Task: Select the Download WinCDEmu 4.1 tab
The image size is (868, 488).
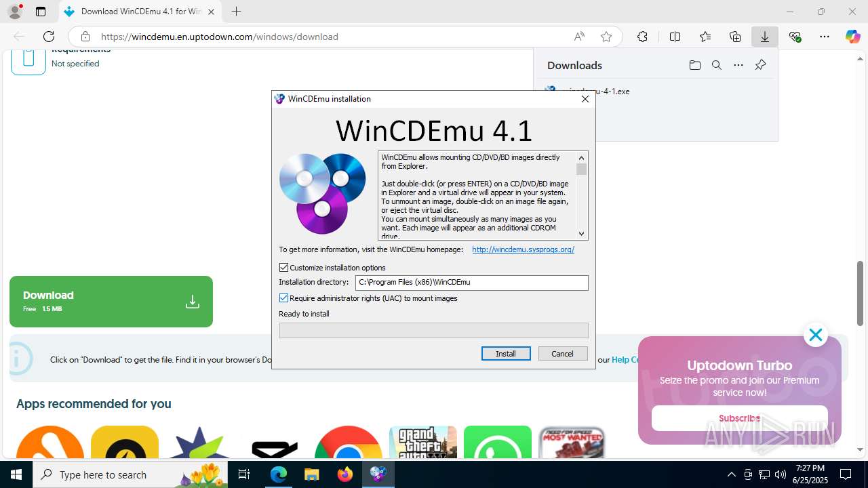Action: point(140,12)
